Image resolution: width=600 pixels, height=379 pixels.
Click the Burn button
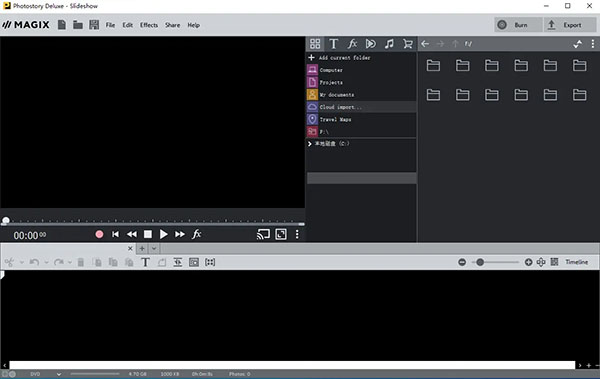pos(518,25)
